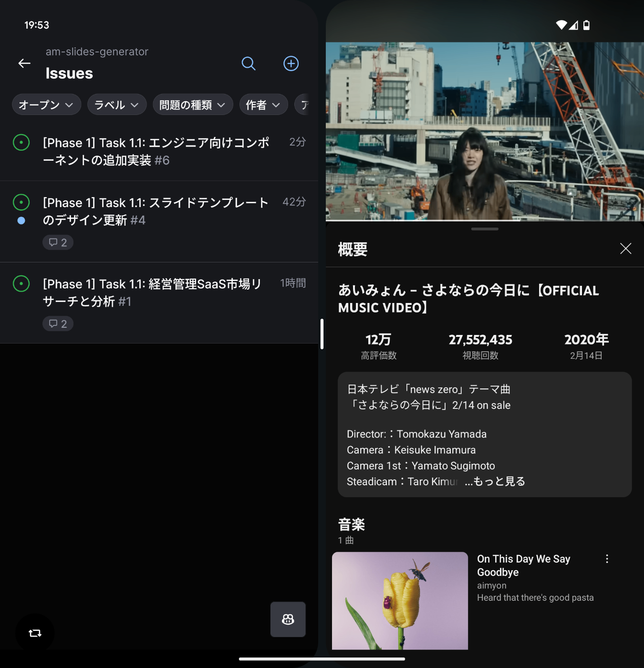Go back from the Issues screen

tap(24, 63)
